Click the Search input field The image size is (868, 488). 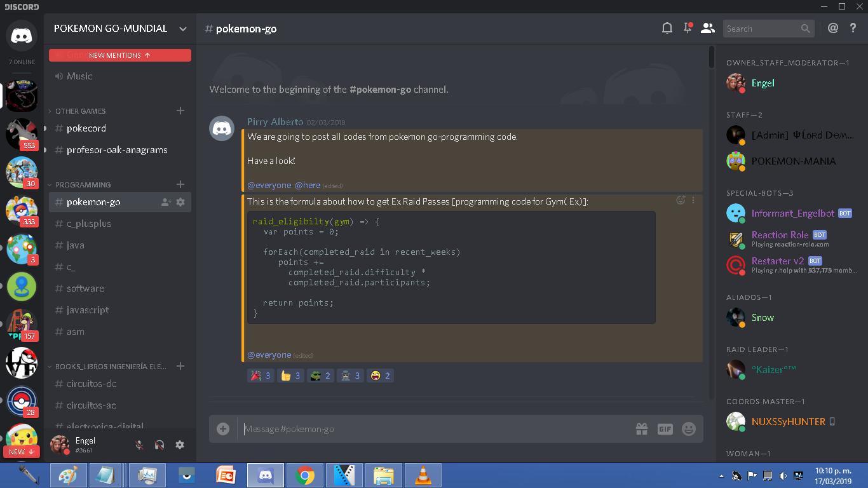768,29
